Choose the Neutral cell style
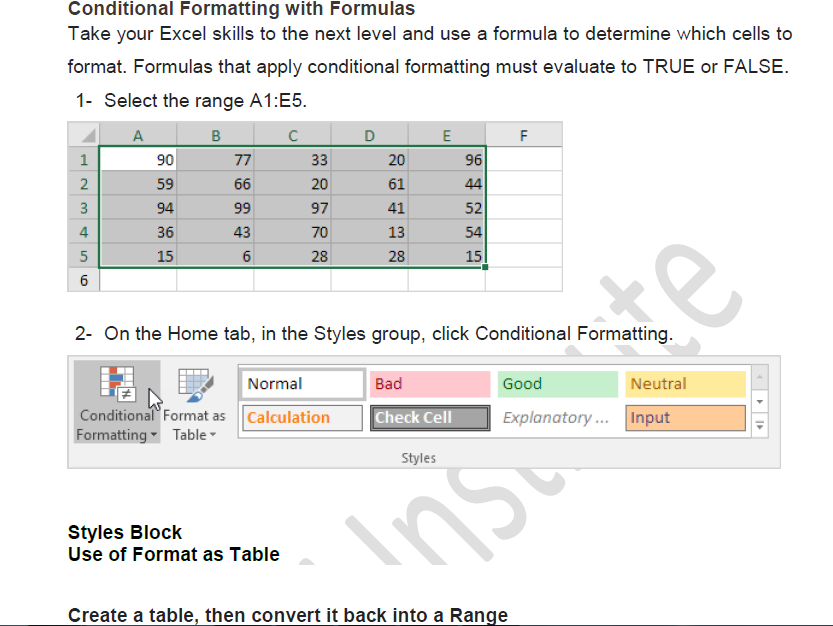Image resolution: width=833 pixels, height=626 pixels. tap(686, 384)
